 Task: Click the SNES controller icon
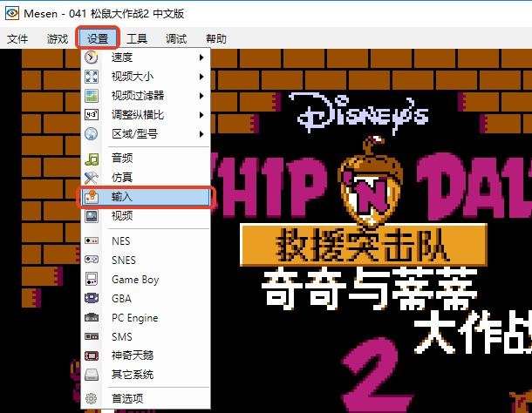pyautogui.click(x=92, y=260)
